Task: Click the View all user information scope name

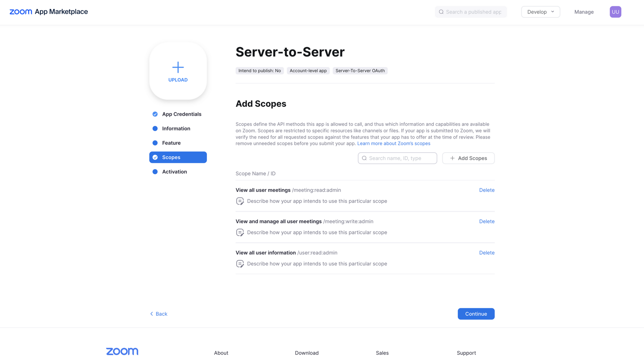Action: click(x=266, y=253)
